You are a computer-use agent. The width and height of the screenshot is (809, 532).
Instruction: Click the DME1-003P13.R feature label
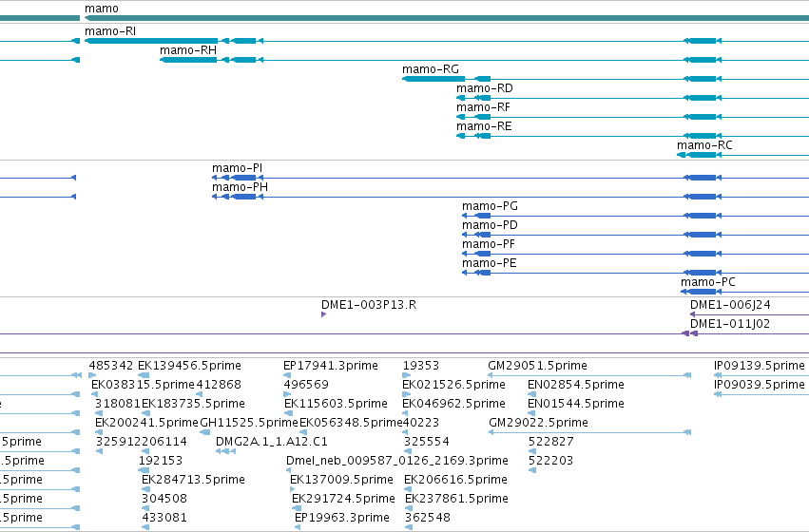[369, 305]
